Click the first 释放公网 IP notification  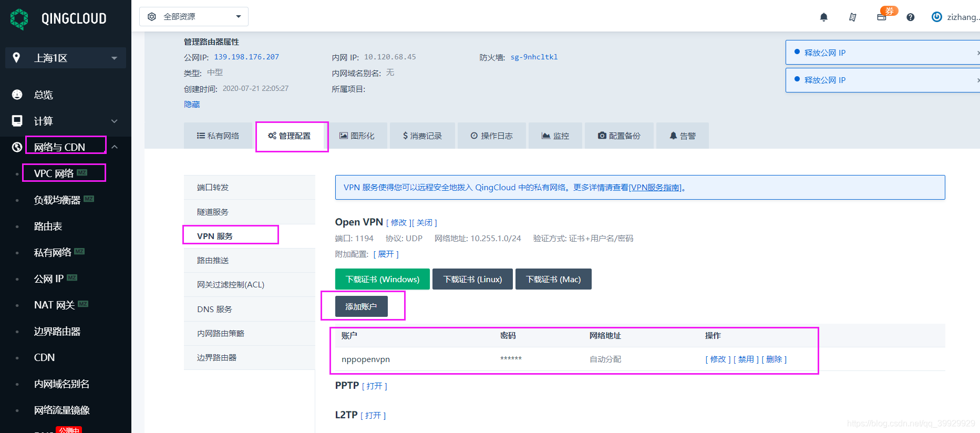tap(883, 53)
